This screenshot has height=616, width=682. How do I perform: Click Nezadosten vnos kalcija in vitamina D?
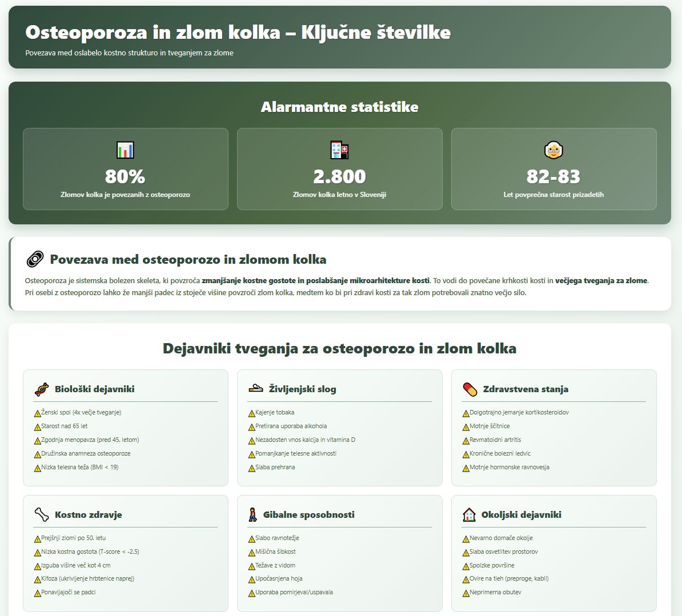[x=306, y=440]
